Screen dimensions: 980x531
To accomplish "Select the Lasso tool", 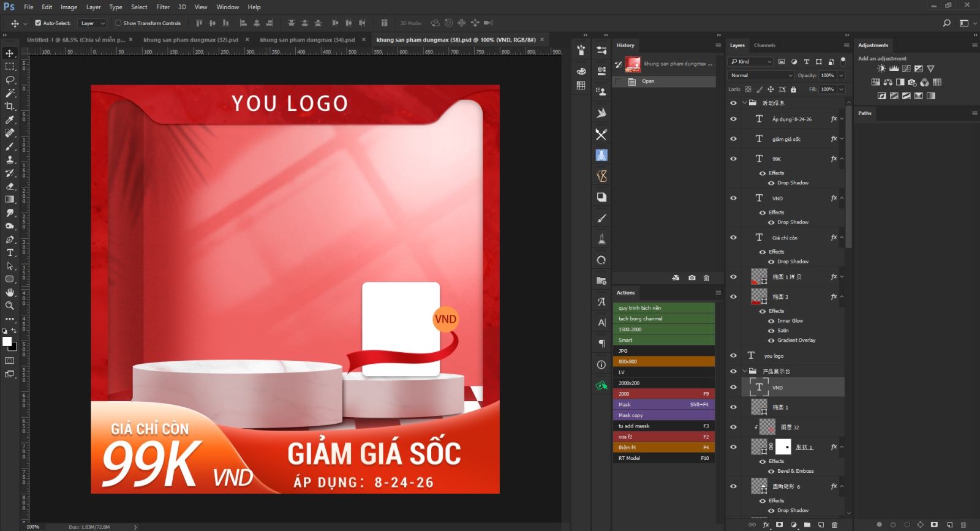I will [x=10, y=80].
